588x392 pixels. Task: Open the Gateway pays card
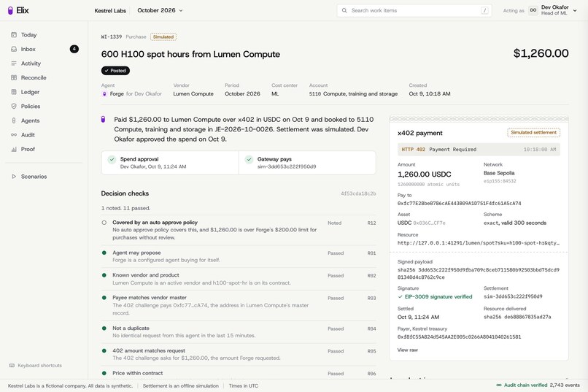coord(307,163)
